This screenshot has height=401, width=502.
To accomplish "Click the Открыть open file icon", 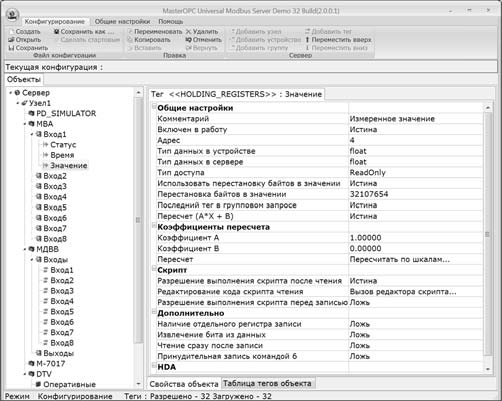I will click(x=12, y=40).
